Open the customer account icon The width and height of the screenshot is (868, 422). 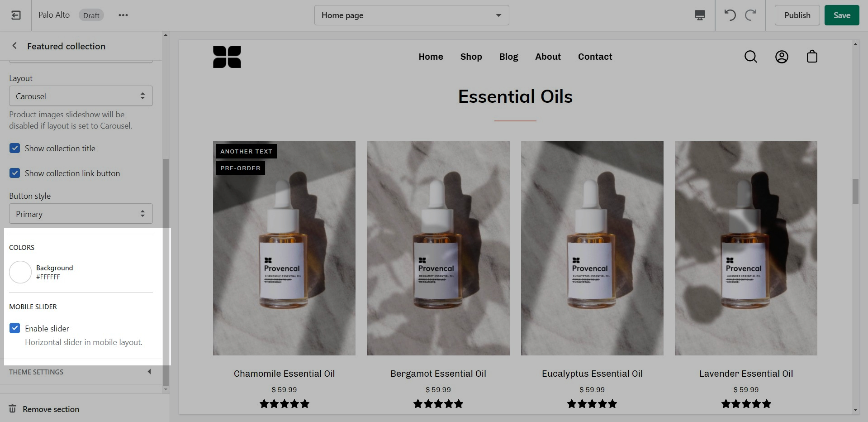click(x=782, y=57)
